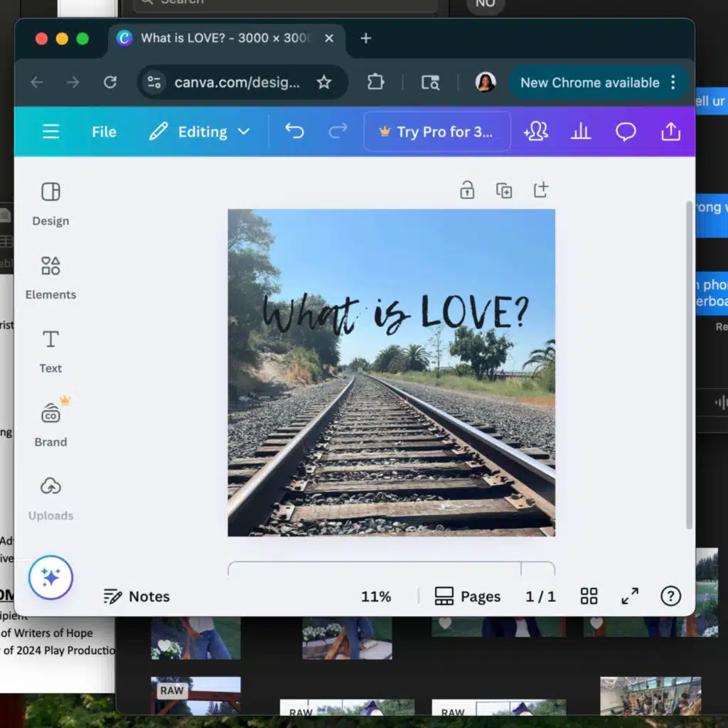Open the Brand kit panel
The height and width of the screenshot is (728, 728).
tap(50, 424)
